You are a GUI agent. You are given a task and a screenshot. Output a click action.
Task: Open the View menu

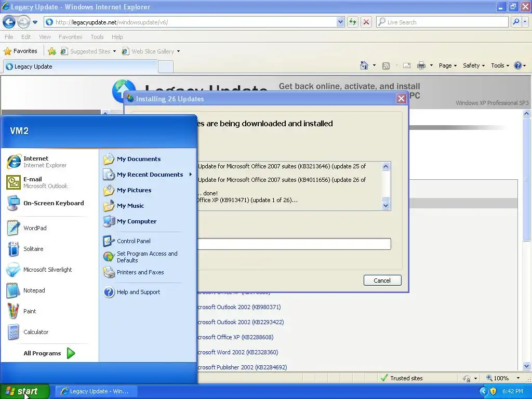(45, 37)
